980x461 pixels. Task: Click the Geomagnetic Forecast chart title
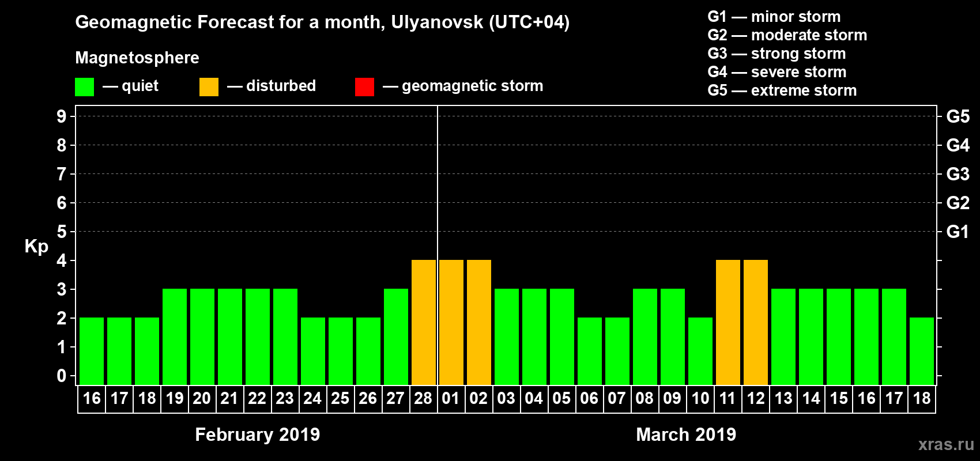pos(322,22)
